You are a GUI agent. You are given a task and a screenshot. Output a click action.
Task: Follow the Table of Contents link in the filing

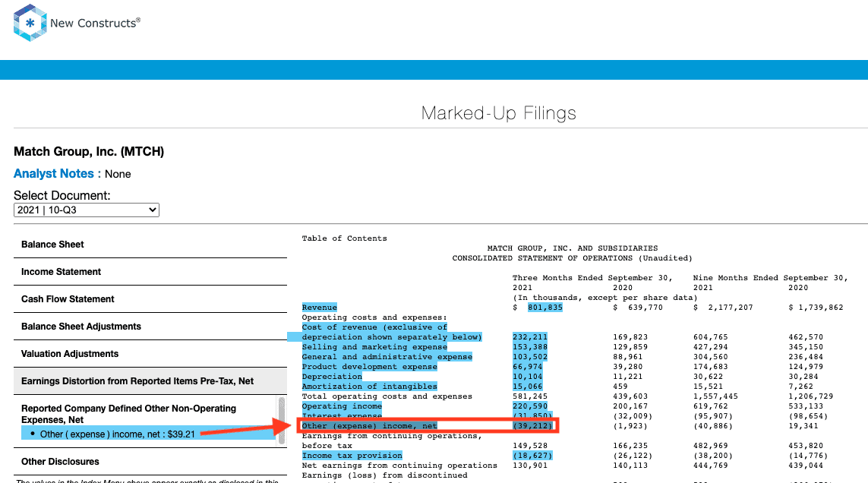point(344,238)
